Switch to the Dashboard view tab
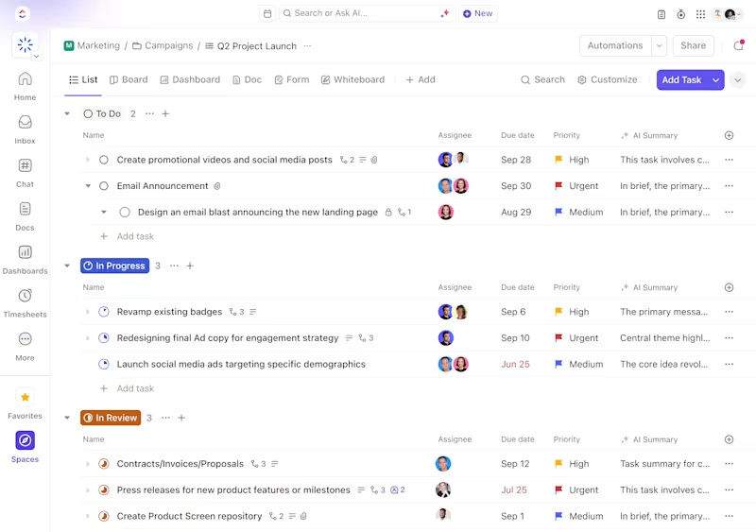This screenshot has height=532, width=756. pos(190,79)
